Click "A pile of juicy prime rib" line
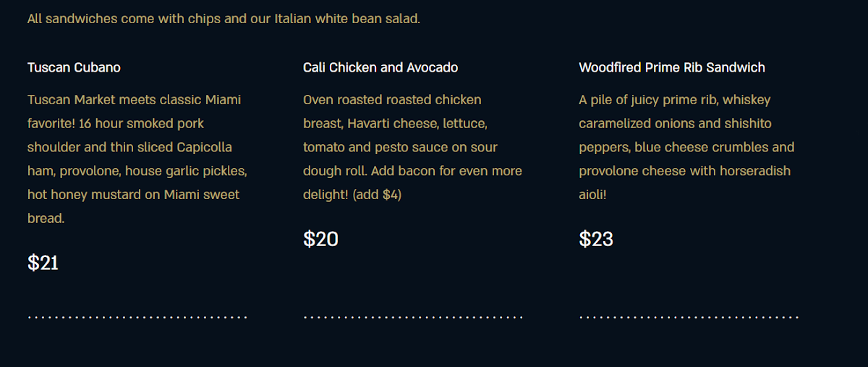The image size is (868, 367). tap(674, 100)
